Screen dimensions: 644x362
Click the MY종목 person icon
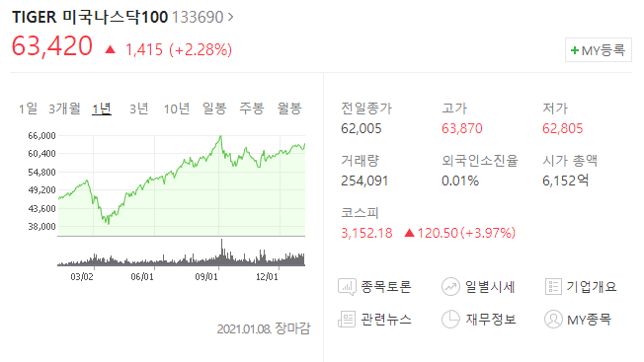[553, 320]
